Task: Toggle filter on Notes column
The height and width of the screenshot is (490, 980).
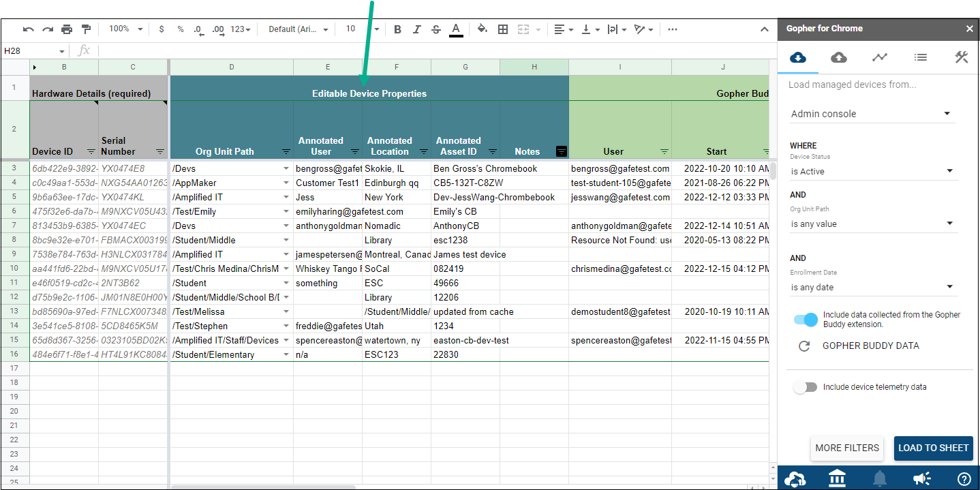Action: 561,151
